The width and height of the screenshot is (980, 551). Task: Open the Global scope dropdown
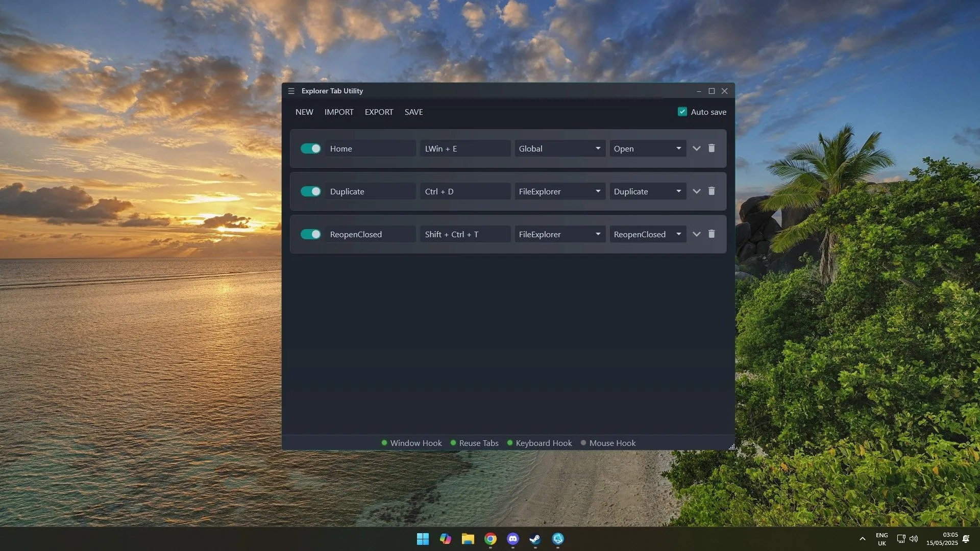point(559,148)
